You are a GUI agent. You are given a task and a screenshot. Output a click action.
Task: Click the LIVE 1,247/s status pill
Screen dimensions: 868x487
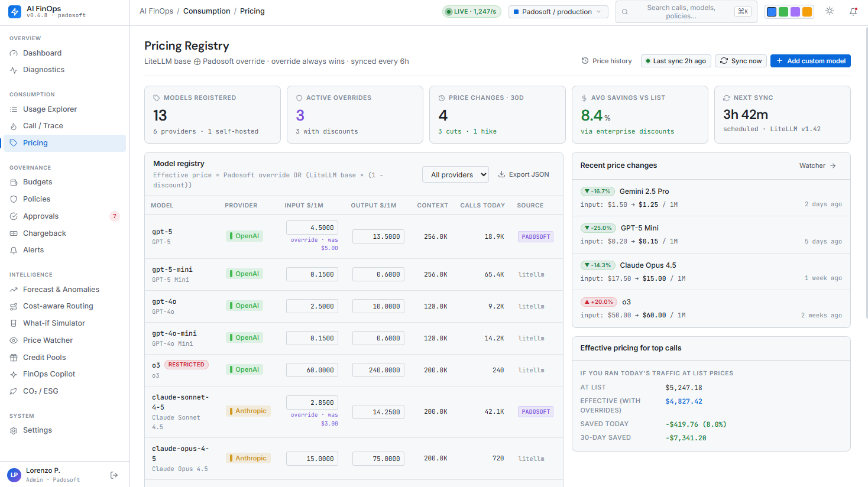[x=472, y=11]
